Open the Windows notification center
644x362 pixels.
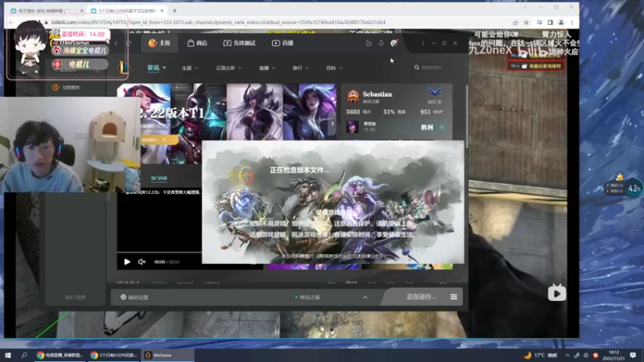(x=633, y=355)
